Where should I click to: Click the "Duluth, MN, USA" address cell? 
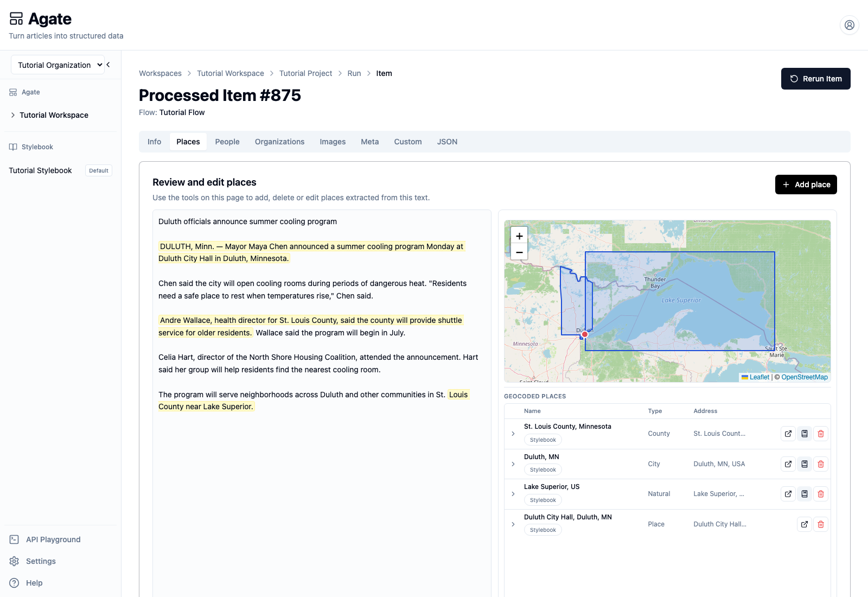coord(719,464)
